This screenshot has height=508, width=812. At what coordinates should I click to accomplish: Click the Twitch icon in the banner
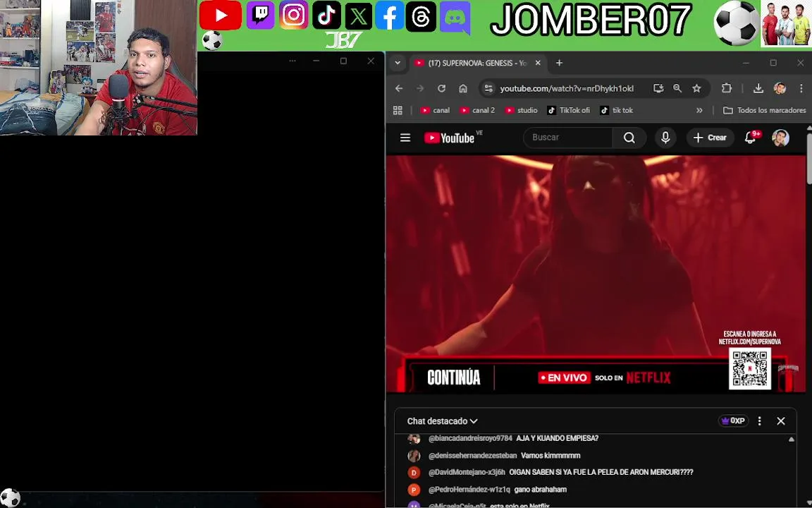(x=260, y=15)
